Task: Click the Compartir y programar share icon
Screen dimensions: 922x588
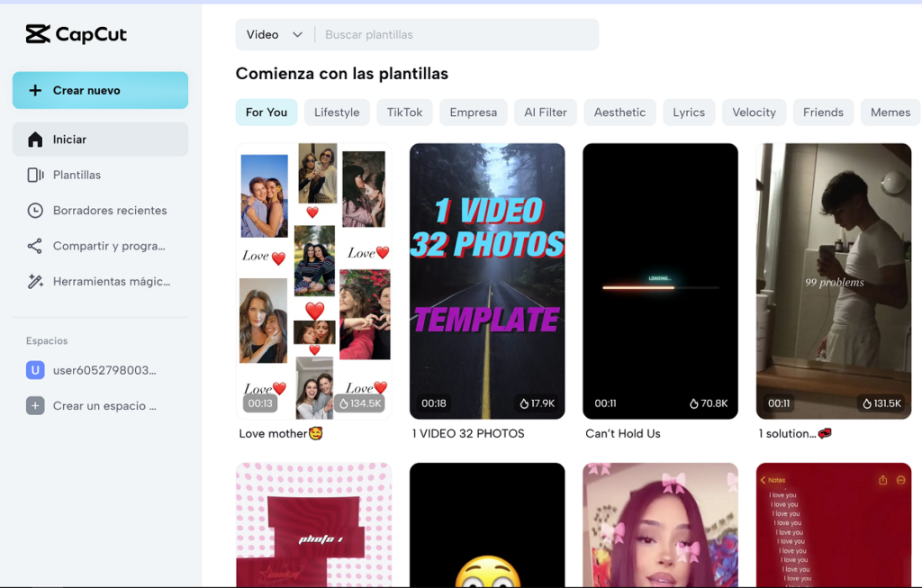Action: pyautogui.click(x=35, y=246)
